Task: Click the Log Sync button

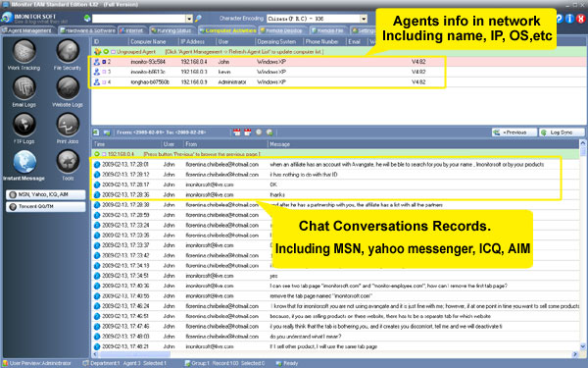Action: [x=563, y=132]
